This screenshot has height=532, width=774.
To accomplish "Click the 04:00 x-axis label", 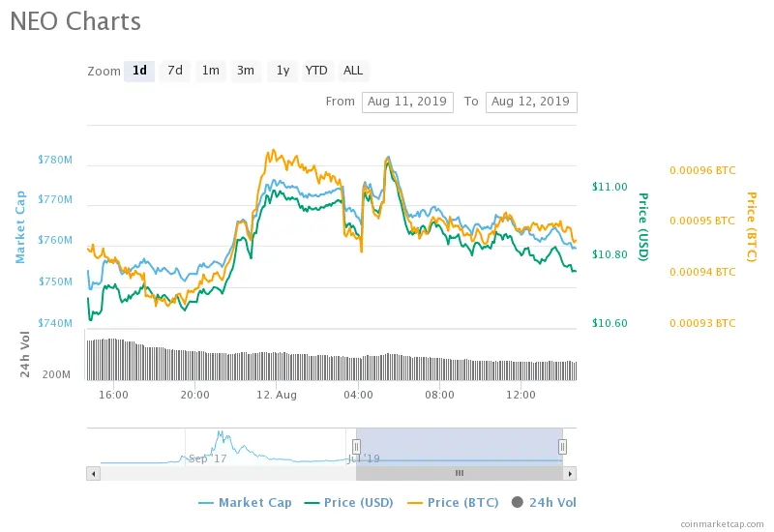I will pos(358,396).
